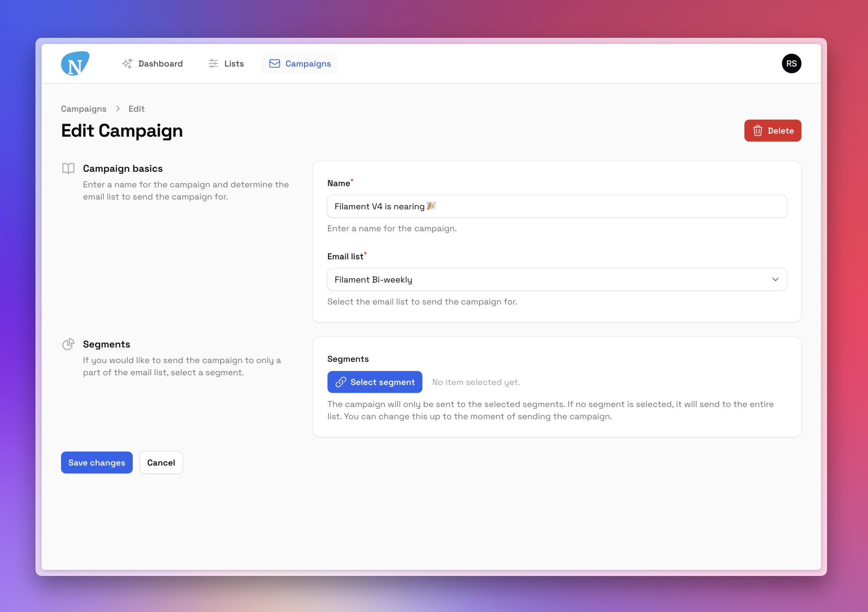Select the Campaigns tab in nav
The image size is (868, 612).
click(x=300, y=63)
